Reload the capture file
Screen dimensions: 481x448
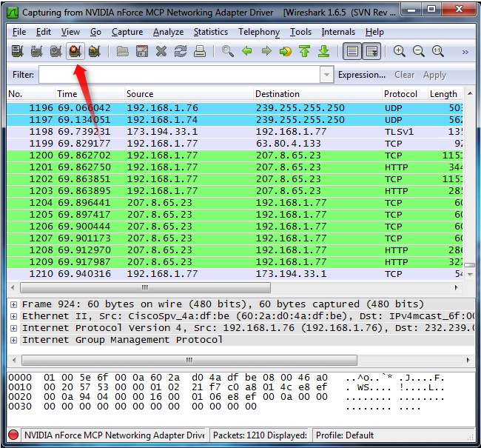pos(181,52)
